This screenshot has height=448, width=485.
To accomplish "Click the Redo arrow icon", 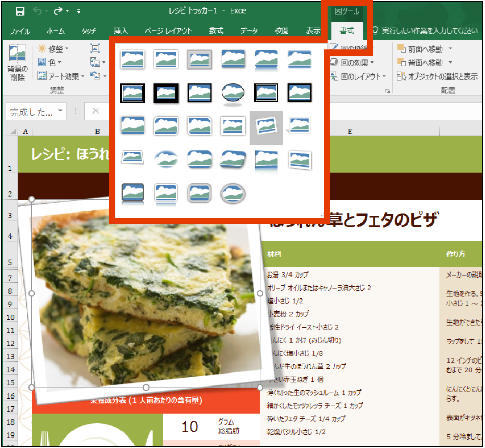I will [58, 11].
